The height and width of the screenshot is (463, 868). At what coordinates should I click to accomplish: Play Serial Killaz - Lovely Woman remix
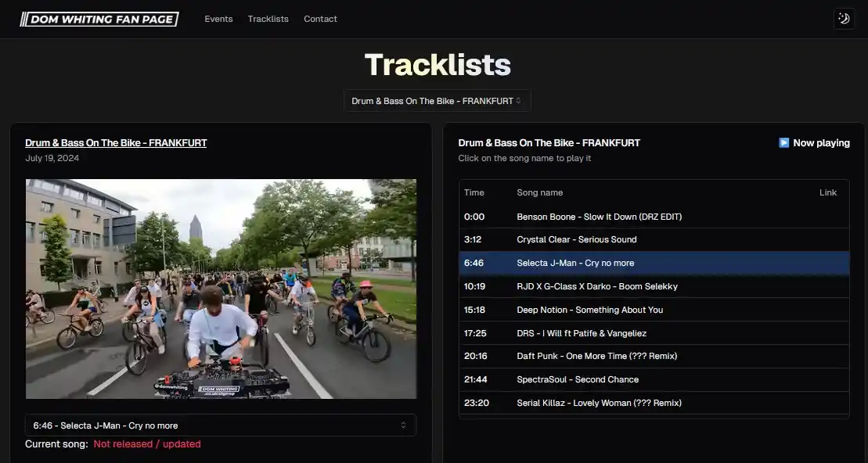600,403
